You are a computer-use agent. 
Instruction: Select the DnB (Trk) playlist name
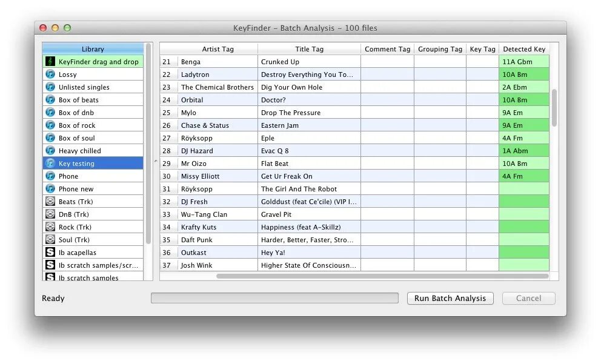(x=73, y=214)
